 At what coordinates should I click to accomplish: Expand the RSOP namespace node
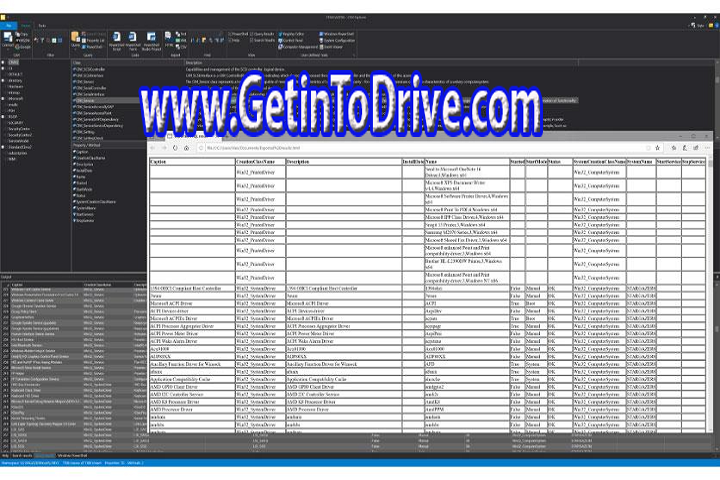point(3,117)
